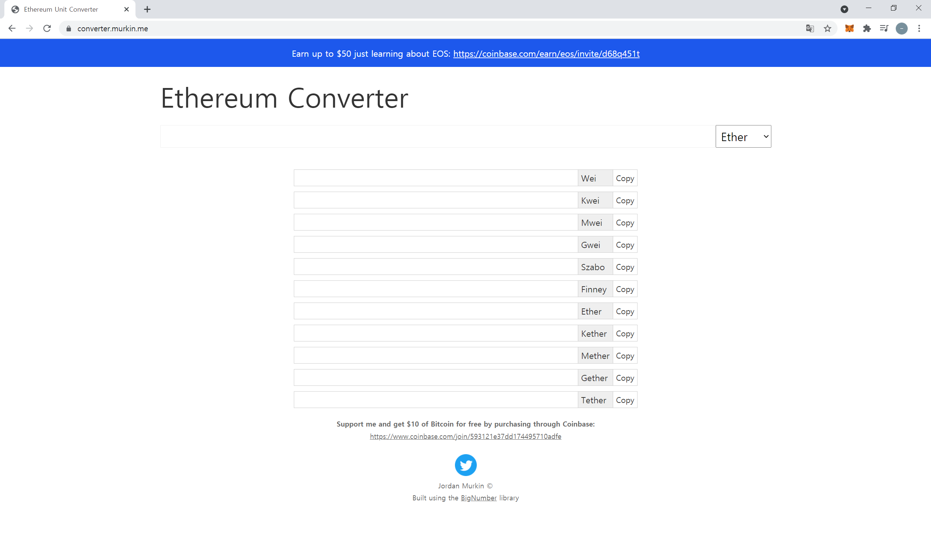Click the Google Translate icon

tap(810, 28)
